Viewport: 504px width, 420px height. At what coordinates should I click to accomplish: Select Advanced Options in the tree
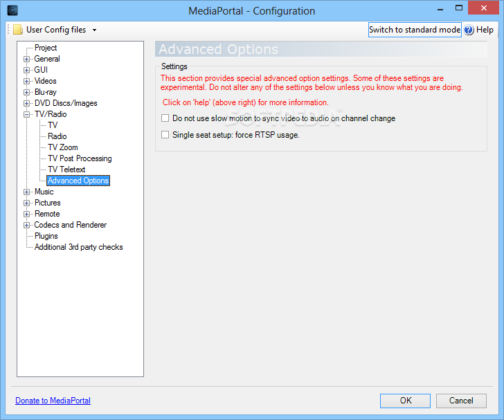pyautogui.click(x=78, y=181)
